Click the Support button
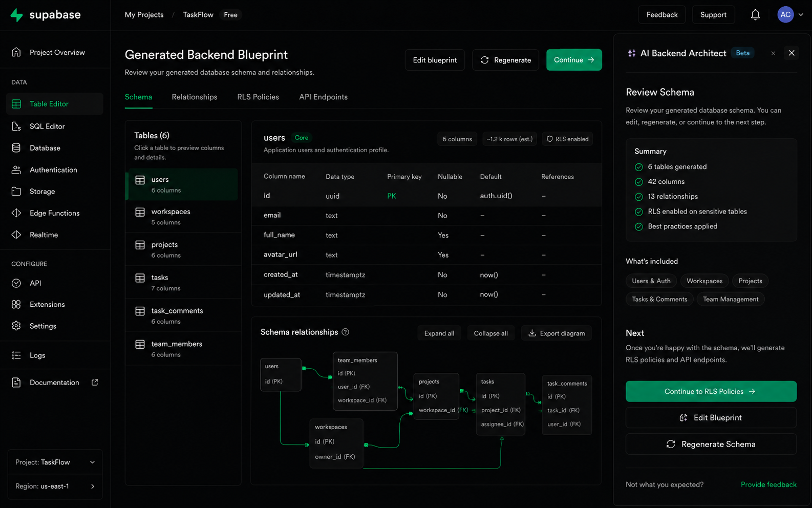Image resolution: width=812 pixels, height=508 pixels. (x=713, y=15)
